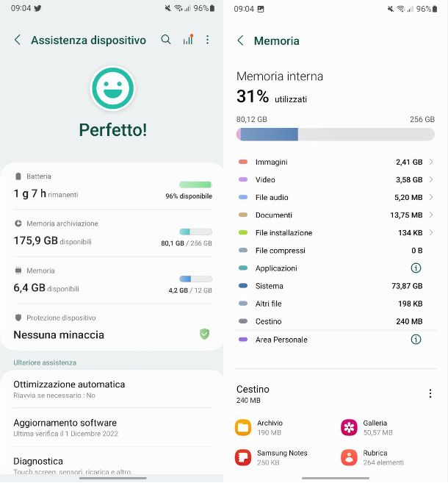
Task: Expand File audio category chevron
Action: coord(431,197)
